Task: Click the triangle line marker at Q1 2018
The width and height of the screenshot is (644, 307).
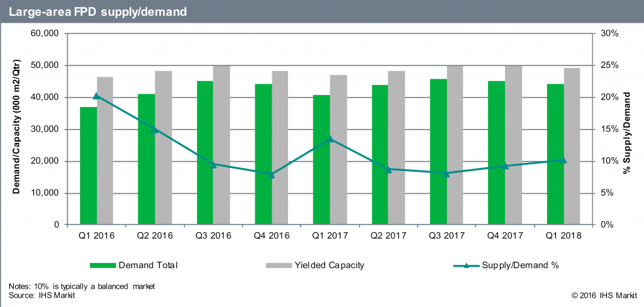Action: tap(563, 160)
